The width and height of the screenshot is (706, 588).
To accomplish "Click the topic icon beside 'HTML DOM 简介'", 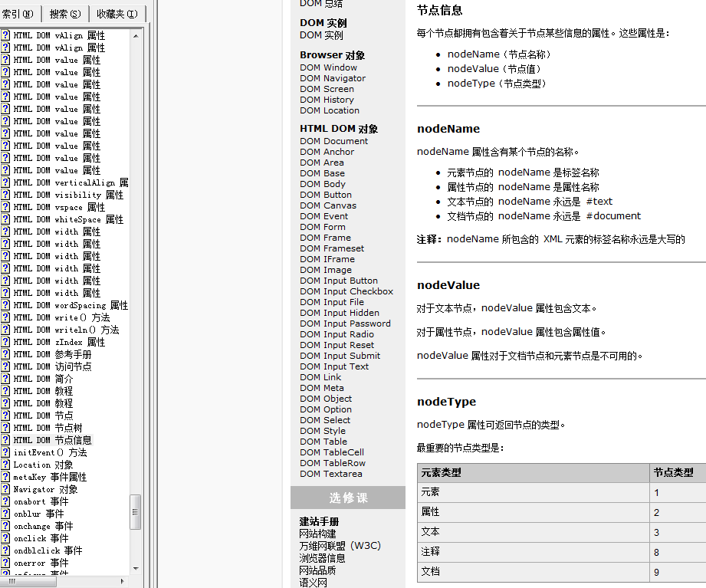I will click(x=5, y=379).
